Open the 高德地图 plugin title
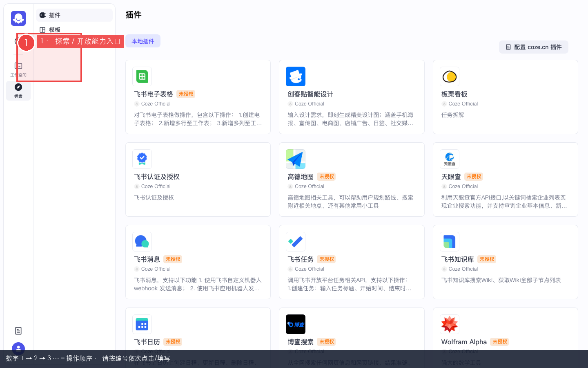The height and width of the screenshot is (368, 588). (x=301, y=177)
